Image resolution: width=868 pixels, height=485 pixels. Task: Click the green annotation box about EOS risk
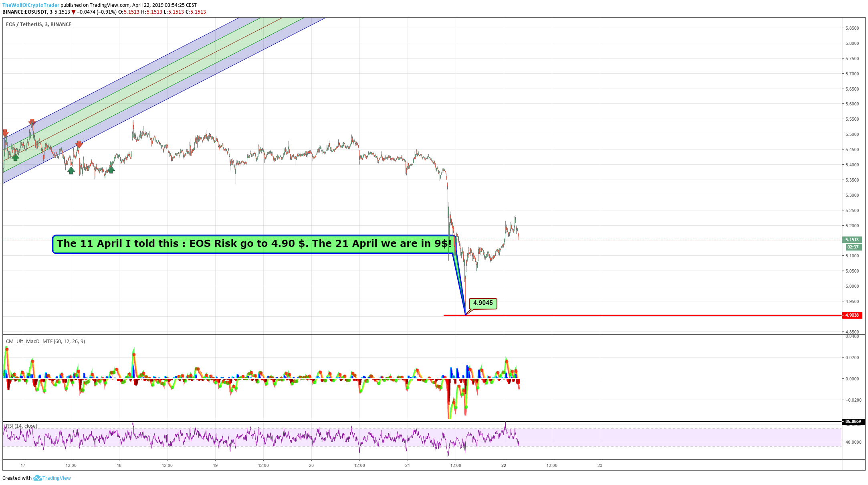tap(254, 244)
